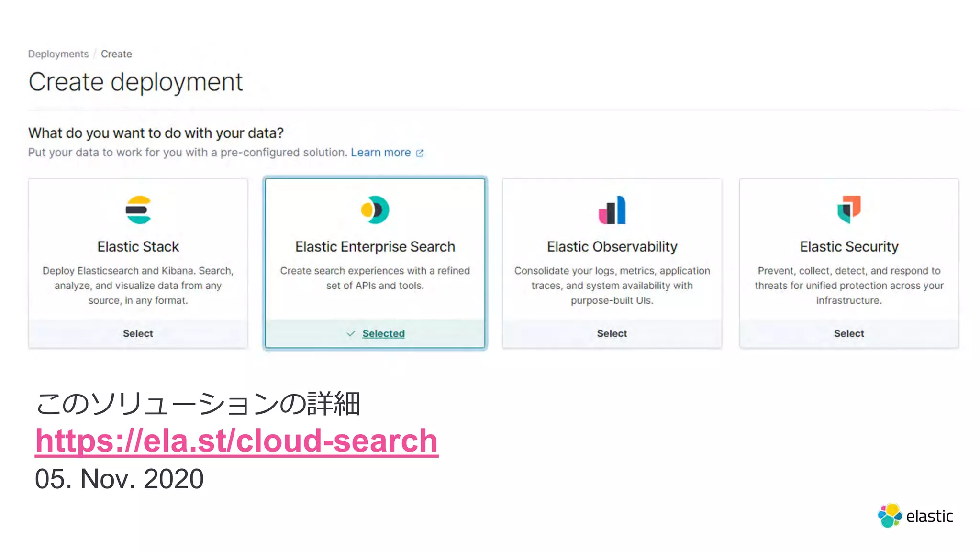Click the checkmark icon next to Selected
The width and height of the screenshot is (980, 551).
click(351, 333)
